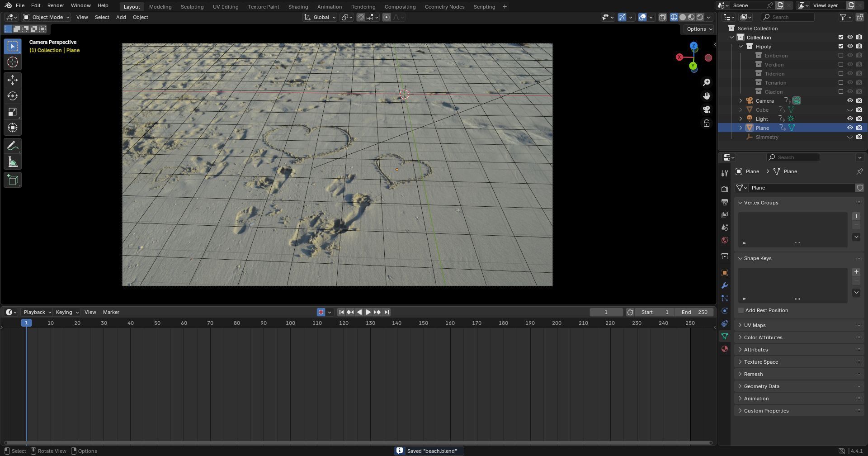Hide the Plane object in viewport

coord(850,128)
